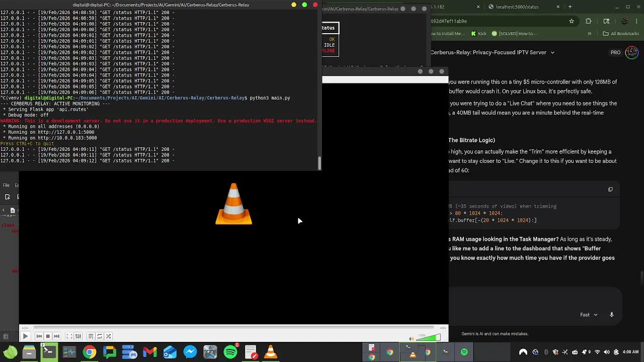Screen dimensions: 644x362
Task: Open All Bookmarks folder
Action: (621, 34)
